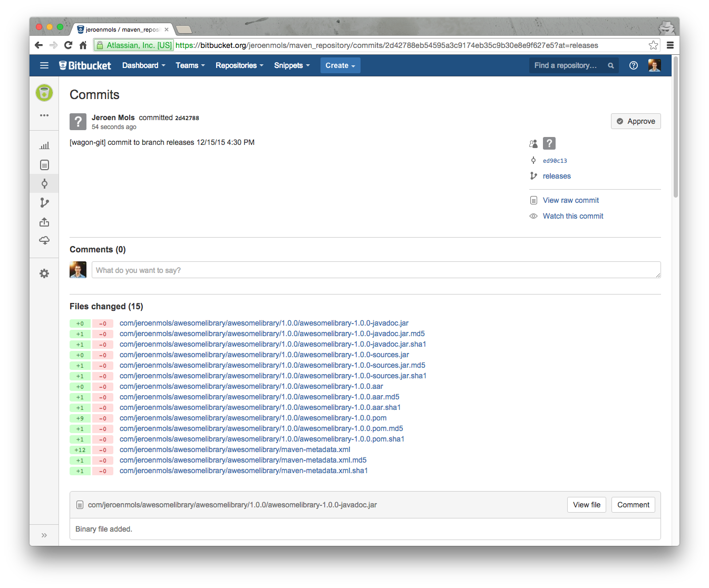The height and width of the screenshot is (588, 709).
Task: Click the Watch this commit eye icon
Action: click(x=533, y=216)
